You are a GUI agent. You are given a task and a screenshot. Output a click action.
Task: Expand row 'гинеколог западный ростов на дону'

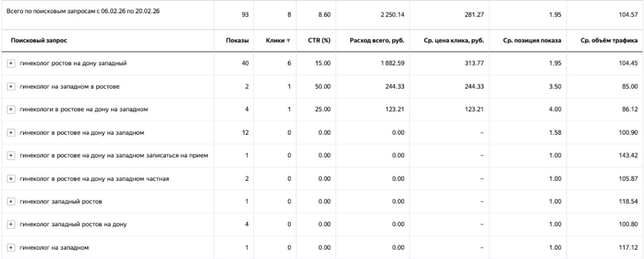pos(10,225)
